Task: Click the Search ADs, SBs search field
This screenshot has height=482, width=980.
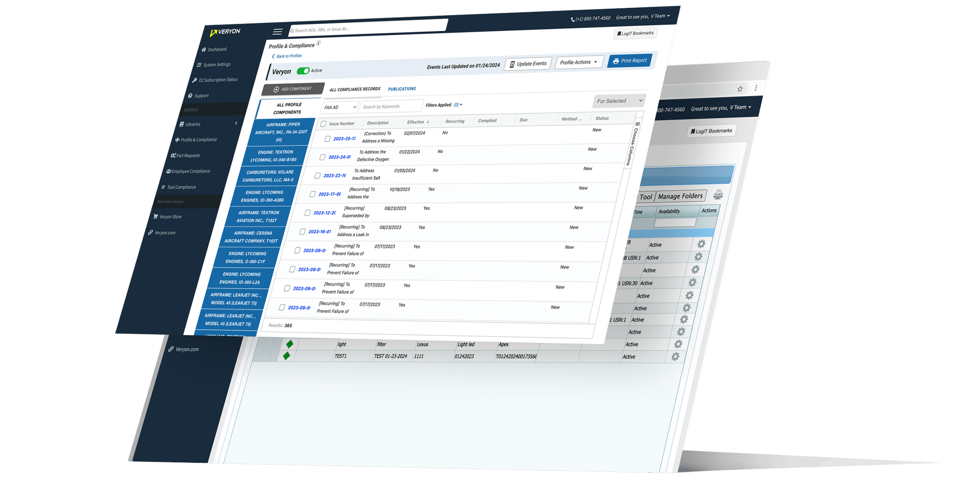Action: (368, 27)
